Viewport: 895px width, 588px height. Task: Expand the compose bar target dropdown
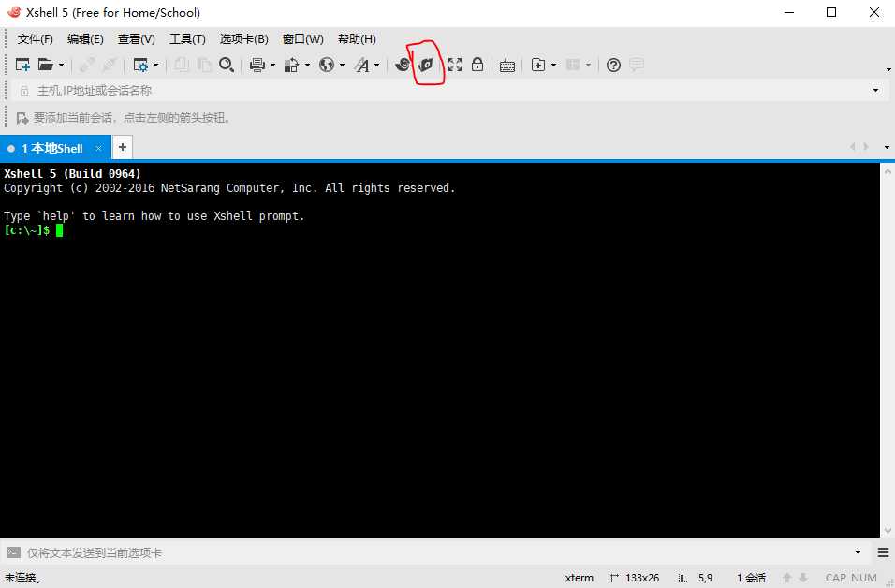tap(858, 552)
